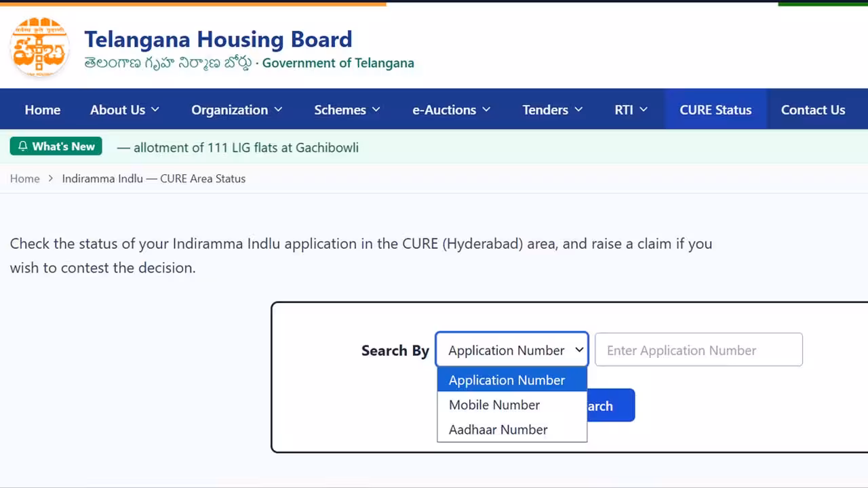The height and width of the screenshot is (488, 868).
Task: Expand the Organization menu chevron
Action: [278, 109]
